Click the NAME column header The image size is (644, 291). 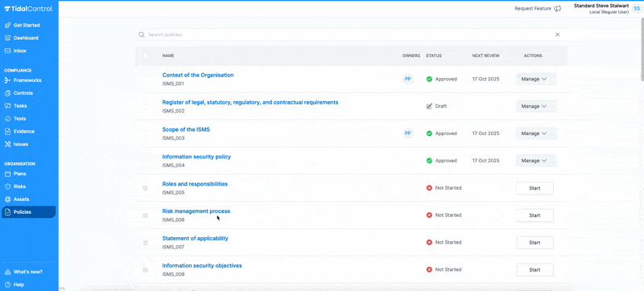[x=168, y=55]
